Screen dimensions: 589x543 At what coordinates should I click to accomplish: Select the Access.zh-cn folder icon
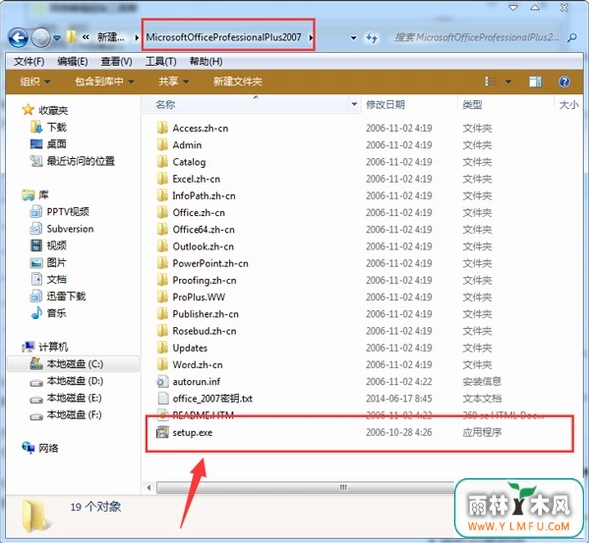[162, 128]
